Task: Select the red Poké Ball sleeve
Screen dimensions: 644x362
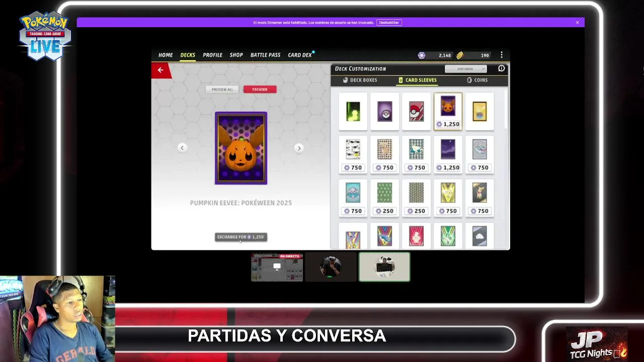Action: 417,112
